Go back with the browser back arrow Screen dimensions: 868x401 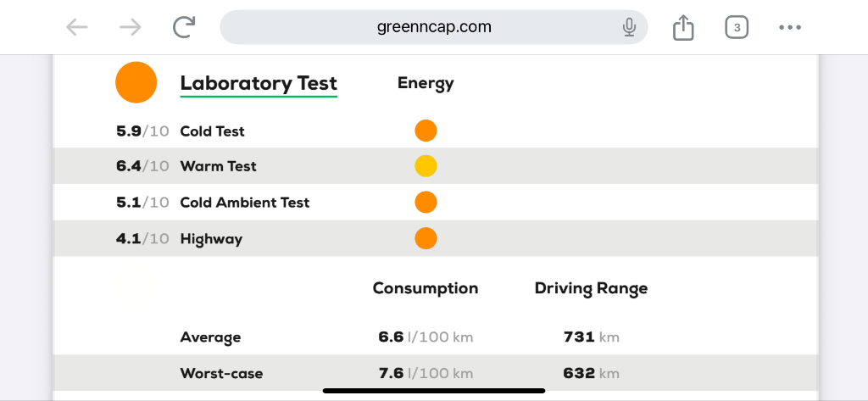[77, 27]
